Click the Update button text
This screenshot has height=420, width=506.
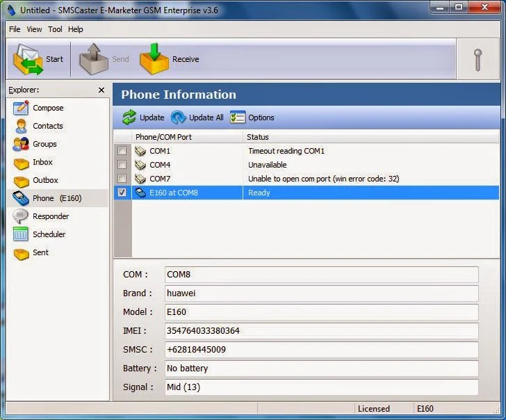coord(152,118)
